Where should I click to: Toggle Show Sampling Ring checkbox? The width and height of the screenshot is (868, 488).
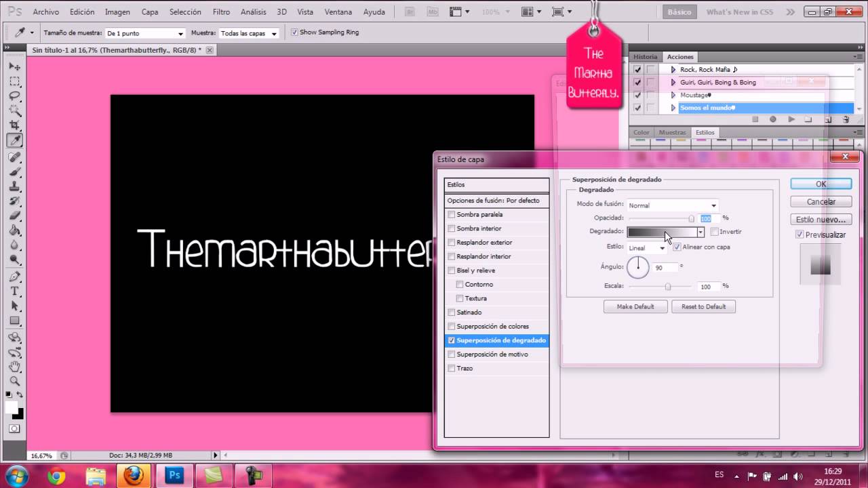pyautogui.click(x=294, y=32)
